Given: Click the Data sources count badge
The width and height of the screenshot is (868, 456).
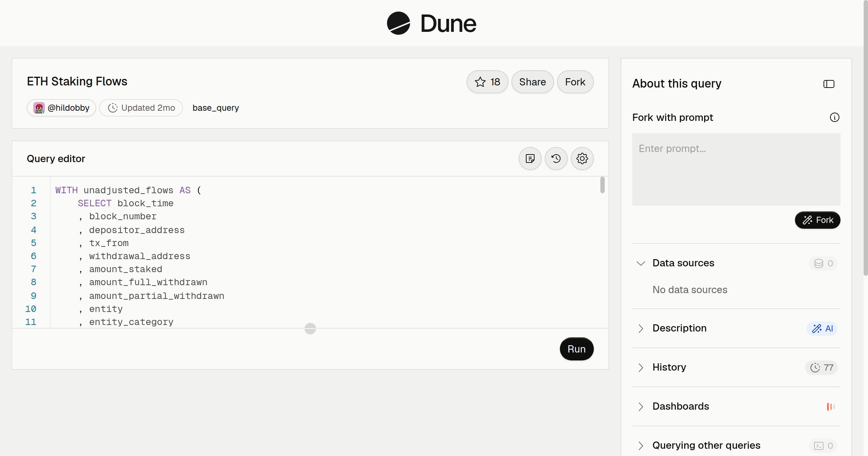Looking at the screenshot, I should pos(823,263).
